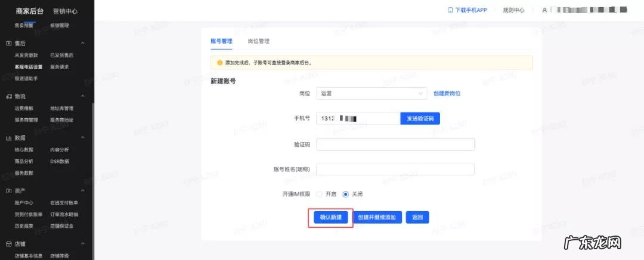Open 店铺基本信息 in sidebar
The width and height of the screenshot is (644, 260).
point(29,256)
